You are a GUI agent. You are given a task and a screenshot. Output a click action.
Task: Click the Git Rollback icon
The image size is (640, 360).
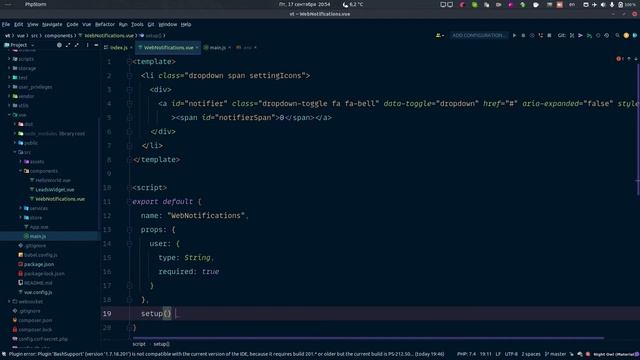point(607,36)
